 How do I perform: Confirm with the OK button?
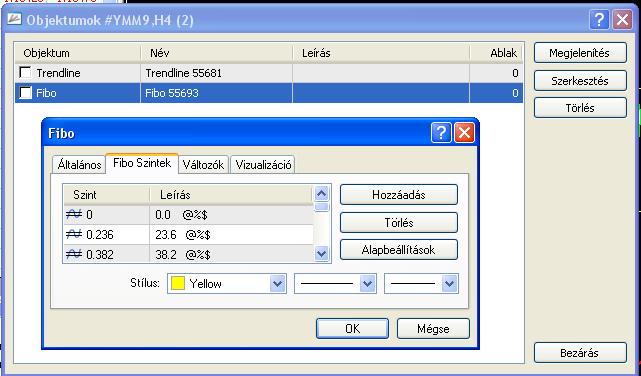pos(352,329)
